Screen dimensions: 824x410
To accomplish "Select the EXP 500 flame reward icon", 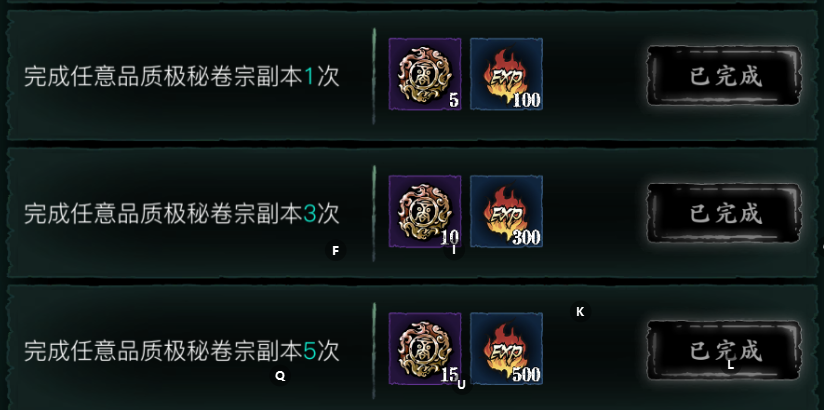I will (x=507, y=349).
